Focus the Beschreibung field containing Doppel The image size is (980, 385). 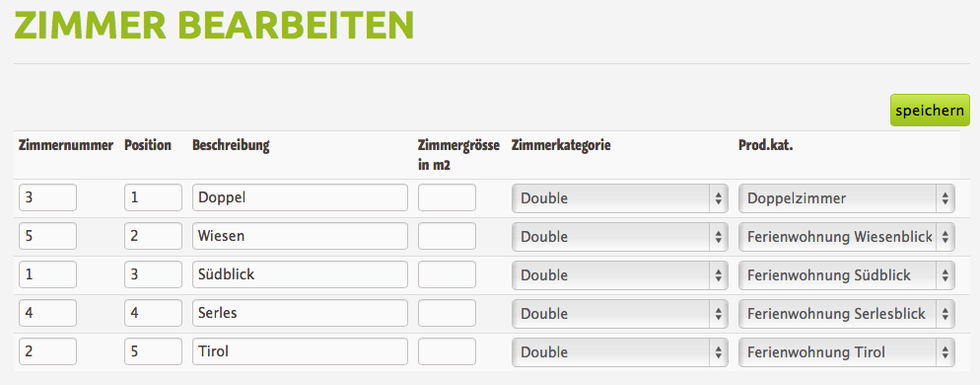point(300,197)
